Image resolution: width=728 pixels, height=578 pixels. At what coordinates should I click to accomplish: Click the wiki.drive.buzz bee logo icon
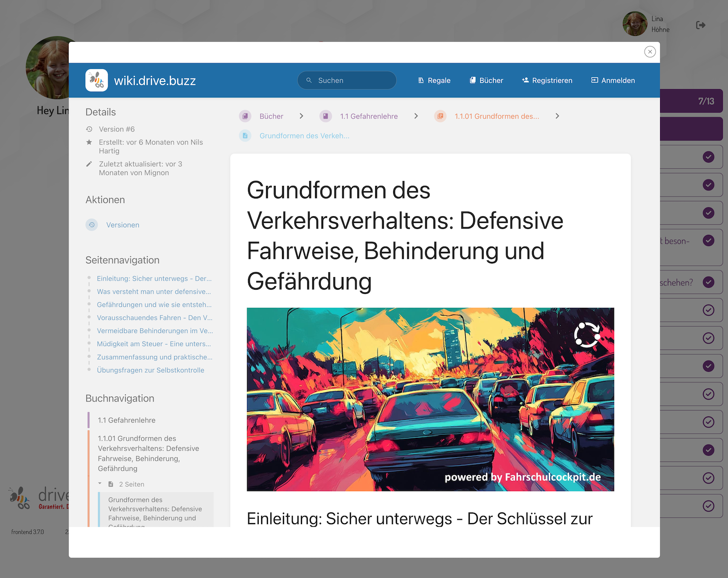(x=96, y=80)
